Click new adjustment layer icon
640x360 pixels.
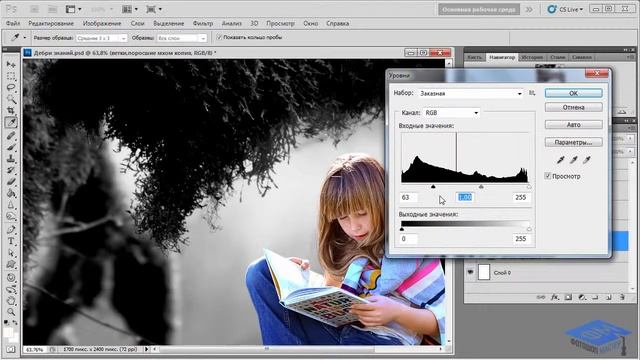(582, 298)
